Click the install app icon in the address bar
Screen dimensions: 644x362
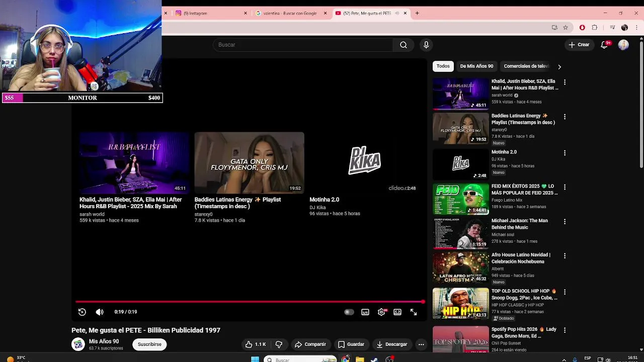[554, 28]
